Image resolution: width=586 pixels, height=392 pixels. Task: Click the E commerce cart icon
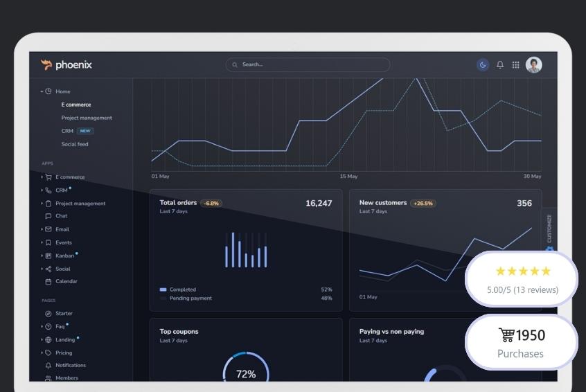point(48,177)
